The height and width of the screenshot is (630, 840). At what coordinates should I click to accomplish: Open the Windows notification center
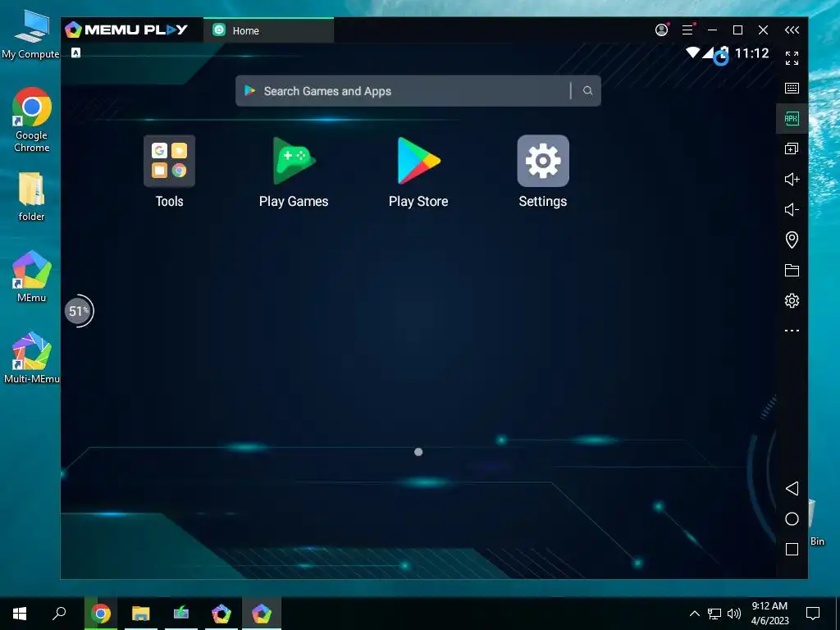[813, 614]
